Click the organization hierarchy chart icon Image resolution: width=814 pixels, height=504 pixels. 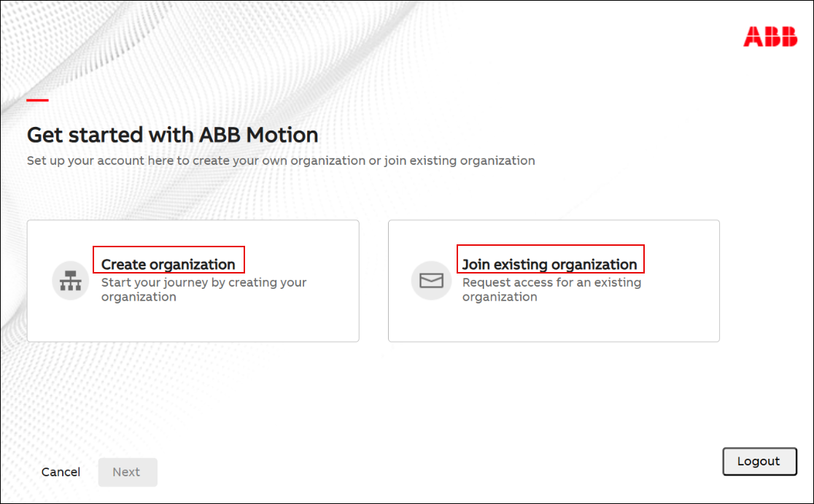coord(70,281)
